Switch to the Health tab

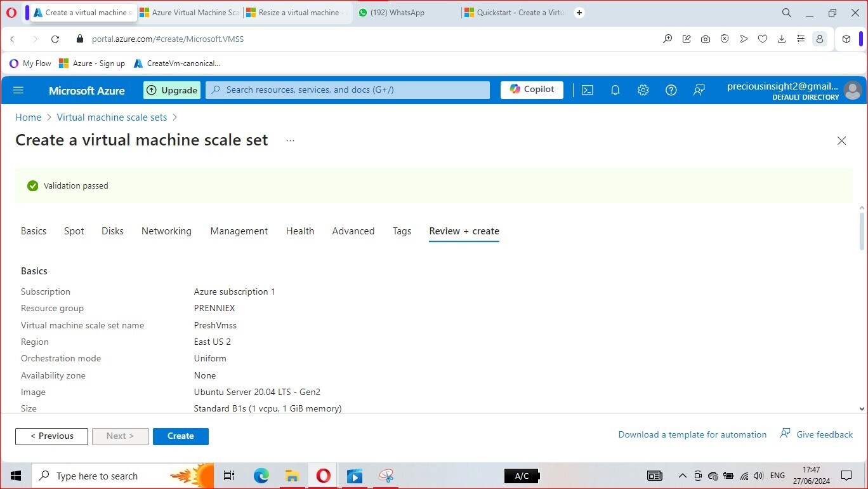click(x=300, y=231)
